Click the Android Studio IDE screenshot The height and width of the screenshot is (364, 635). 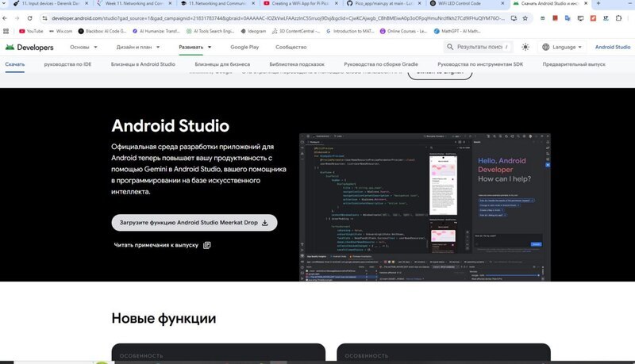coord(425,207)
